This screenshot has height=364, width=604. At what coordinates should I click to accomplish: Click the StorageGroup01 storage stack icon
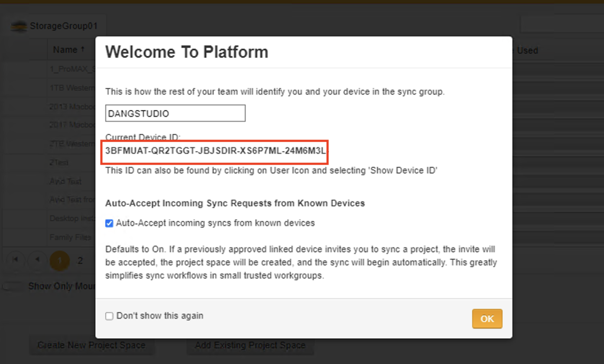pyautogui.click(x=18, y=26)
